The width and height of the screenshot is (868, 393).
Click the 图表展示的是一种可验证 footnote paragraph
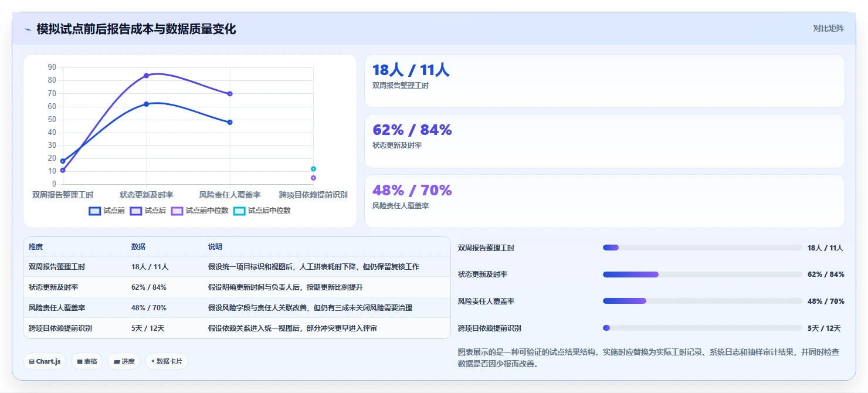651,358
